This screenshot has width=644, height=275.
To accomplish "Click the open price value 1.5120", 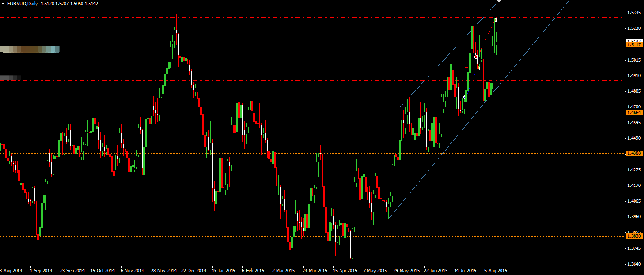I will click(47, 3).
